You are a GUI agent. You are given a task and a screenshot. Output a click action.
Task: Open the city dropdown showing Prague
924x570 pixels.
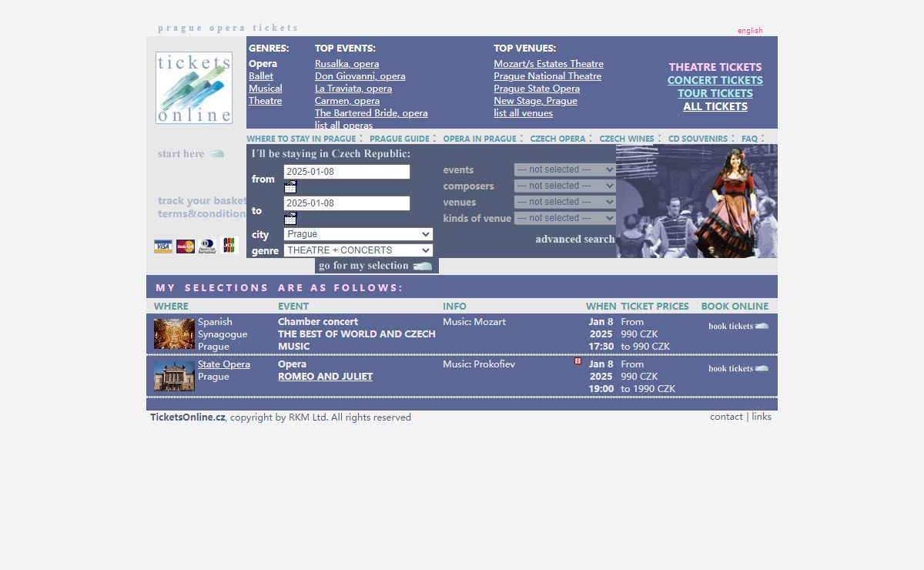(x=358, y=234)
